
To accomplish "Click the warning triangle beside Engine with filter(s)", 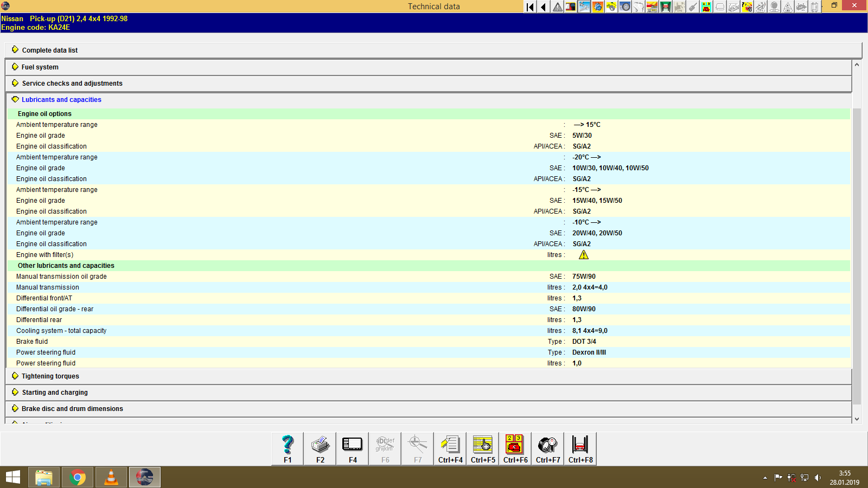I will click(584, 254).
